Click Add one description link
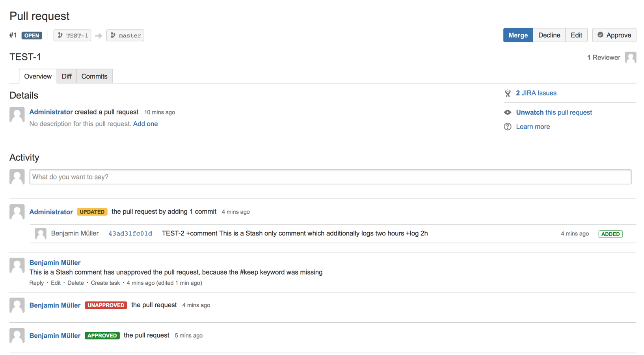Viewport: 644px width, 355px height. point(145,124)
